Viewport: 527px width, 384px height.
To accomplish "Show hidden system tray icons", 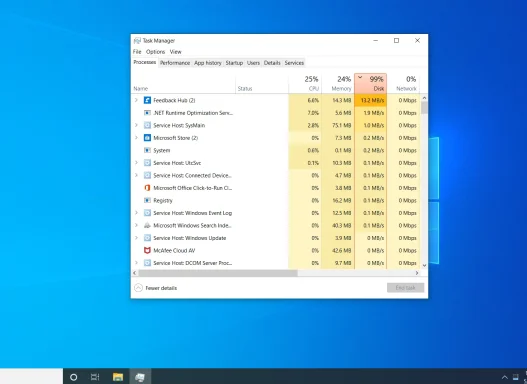I will pyautogui.click(x=504, y=377).
